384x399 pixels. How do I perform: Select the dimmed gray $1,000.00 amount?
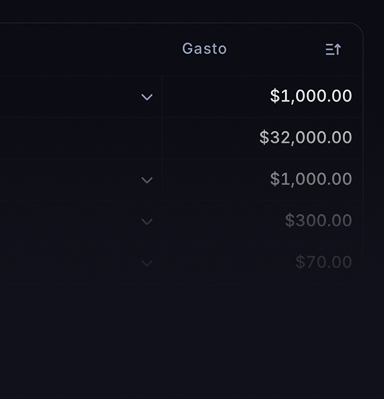(x=311, y=179)
